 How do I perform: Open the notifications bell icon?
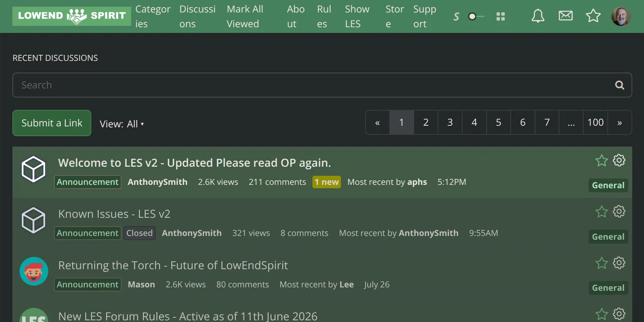click(x=538, y=16)
